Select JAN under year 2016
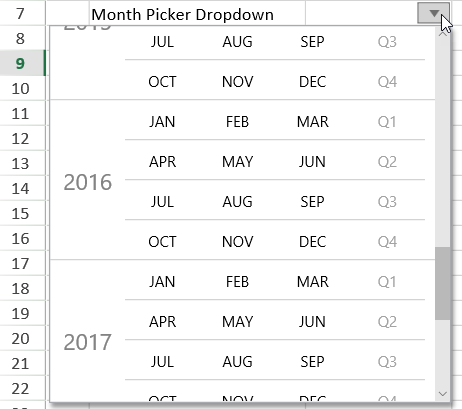Screen dimensions: 462x409 pos(162,122)
